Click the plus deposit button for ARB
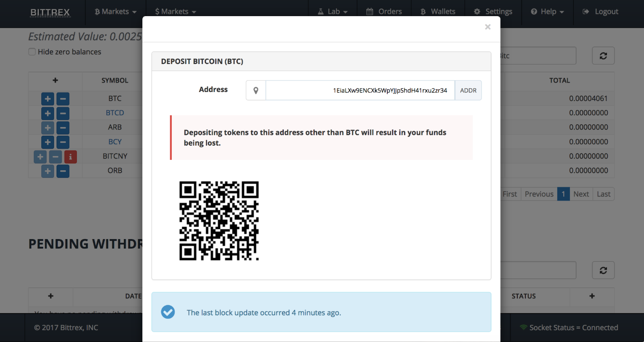This screenshot has height=342, width=644. pyautogui.click(x=47, y=128)
